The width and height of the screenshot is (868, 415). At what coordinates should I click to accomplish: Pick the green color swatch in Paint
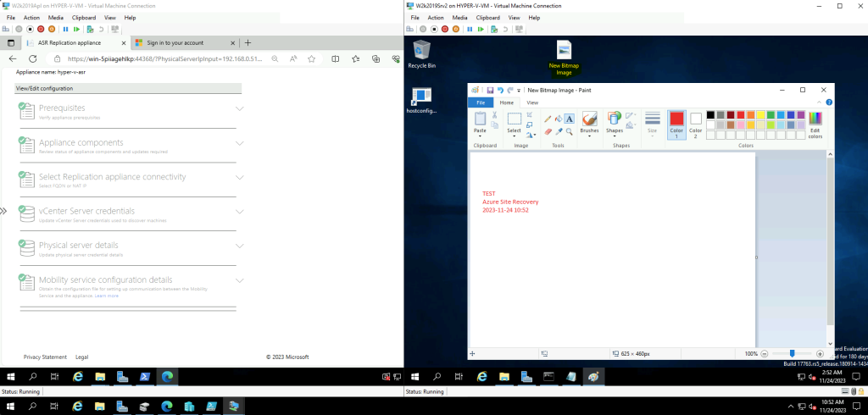(771, 114)
